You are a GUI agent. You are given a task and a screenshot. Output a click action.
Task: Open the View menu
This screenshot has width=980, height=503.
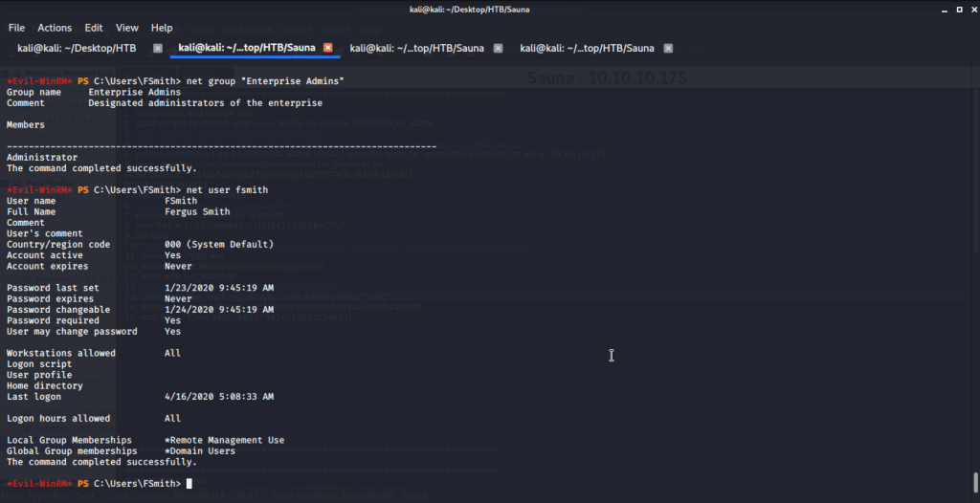point(127,28)
